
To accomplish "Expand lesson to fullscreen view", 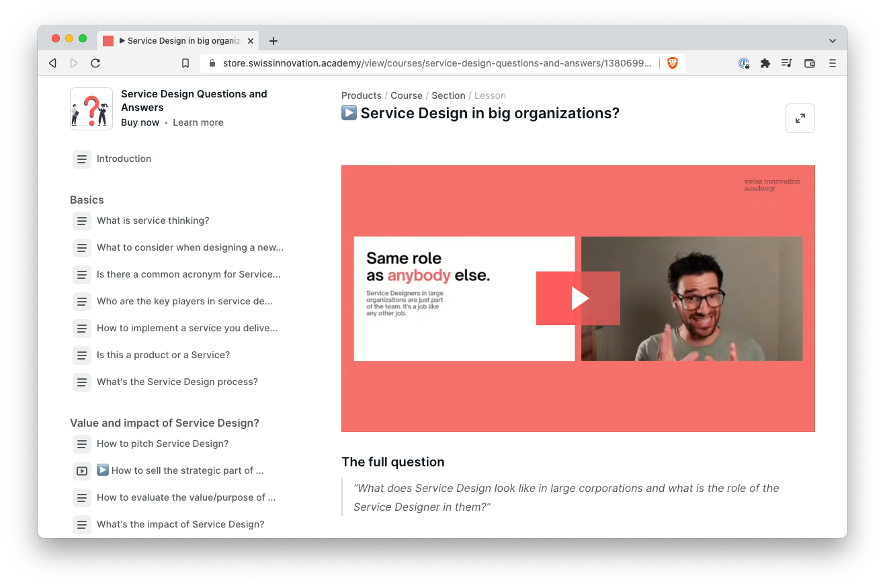I will pyautogui.click(x=800, y=118).
